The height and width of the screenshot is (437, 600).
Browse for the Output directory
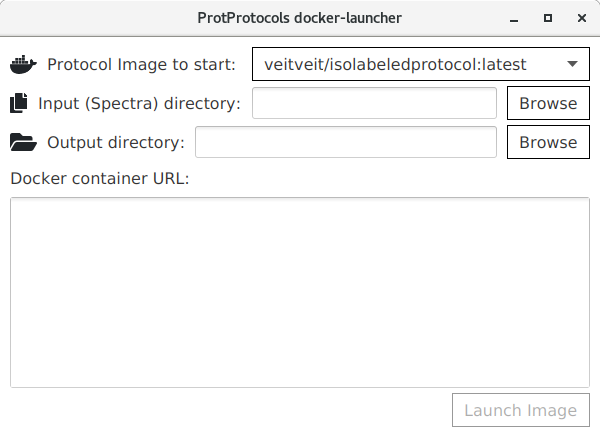coord(548,142)
